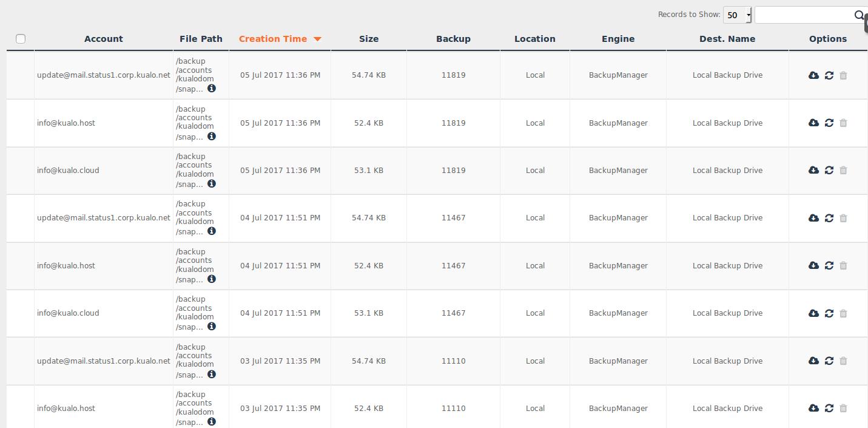
Task: Click the search magnifier icon
Action: point(859,15)
